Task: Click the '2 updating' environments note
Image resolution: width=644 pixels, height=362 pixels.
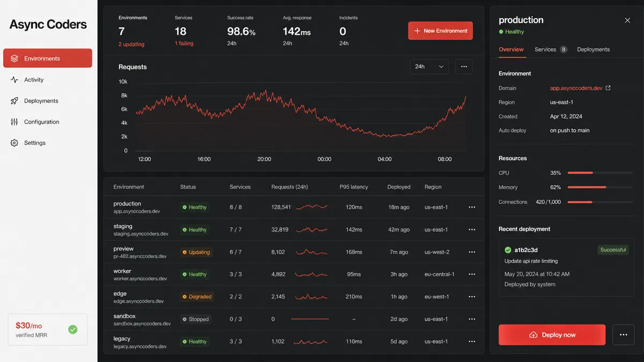Action: click(x=131, y=44)
